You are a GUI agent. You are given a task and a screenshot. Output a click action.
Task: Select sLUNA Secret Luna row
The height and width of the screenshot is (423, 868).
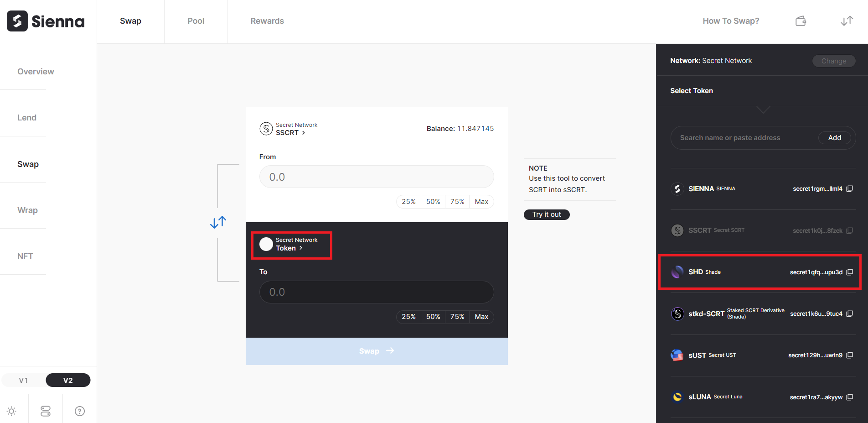[763, 397]
